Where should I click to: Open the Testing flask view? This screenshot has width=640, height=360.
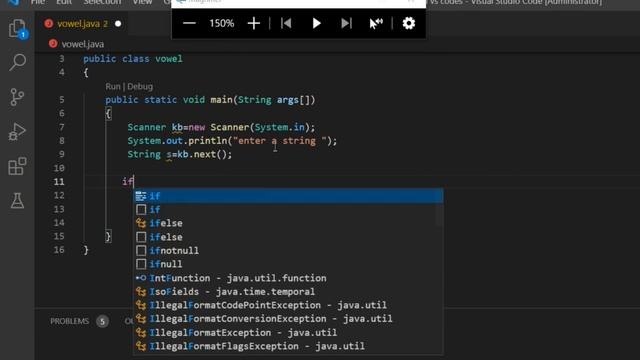click(x=17, y=200)
